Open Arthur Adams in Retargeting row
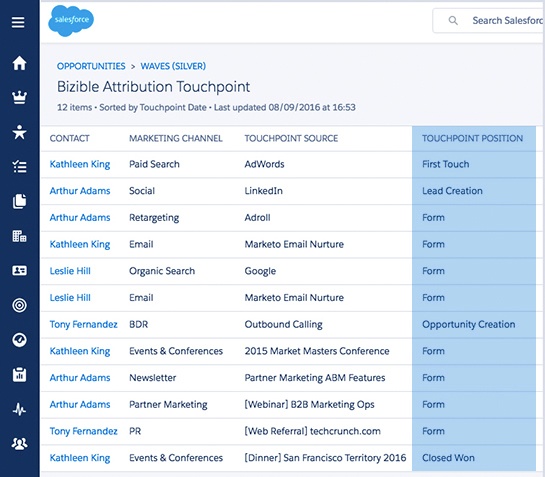The image size is (545, 477). (80, 218)
